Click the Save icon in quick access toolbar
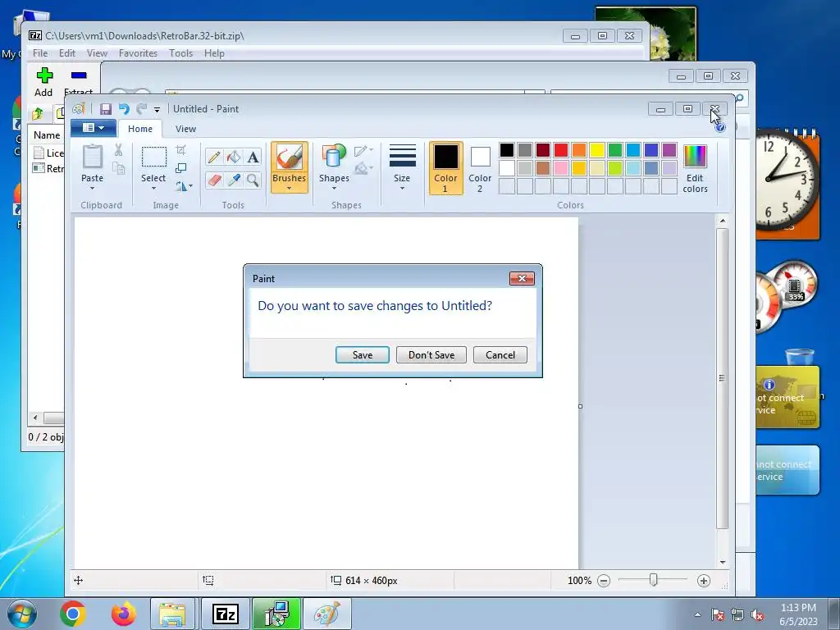Image resolution: width=840 pixels, height=630 pixels. click(106, 109)
